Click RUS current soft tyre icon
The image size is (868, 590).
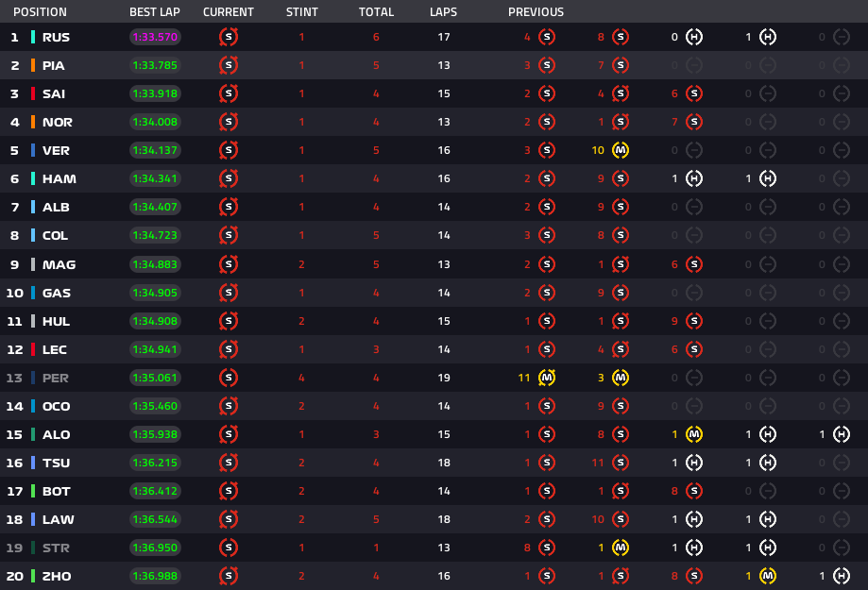point(228,37)
